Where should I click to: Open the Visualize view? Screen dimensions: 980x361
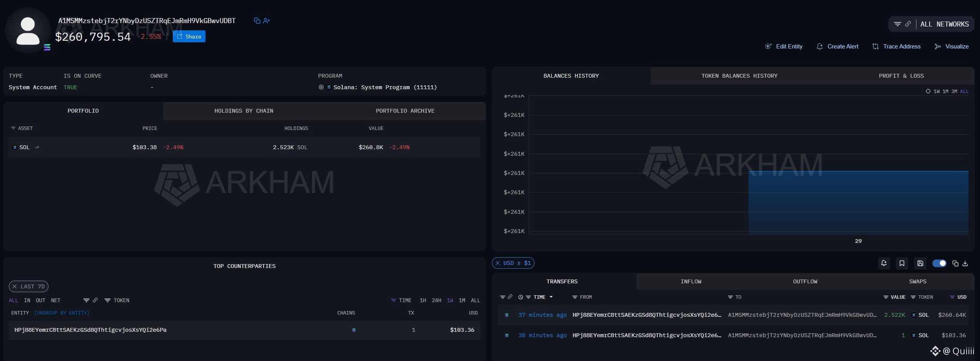tap(952, 47)
